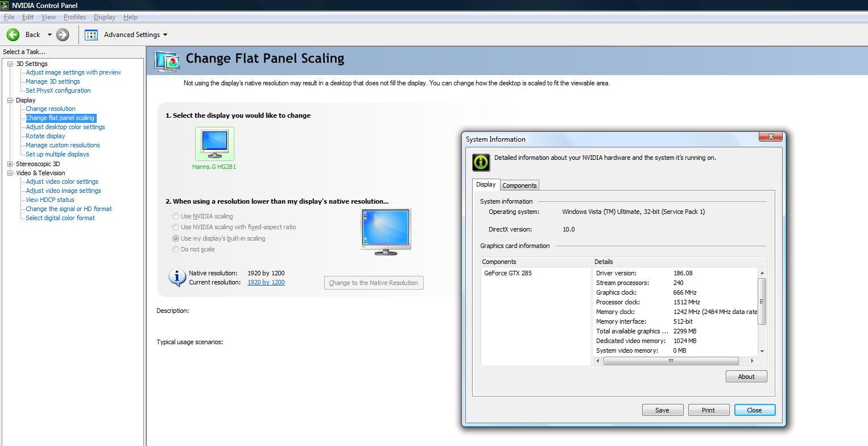
Task: Click the Forward arrow icon
Action: pos(63,35)
